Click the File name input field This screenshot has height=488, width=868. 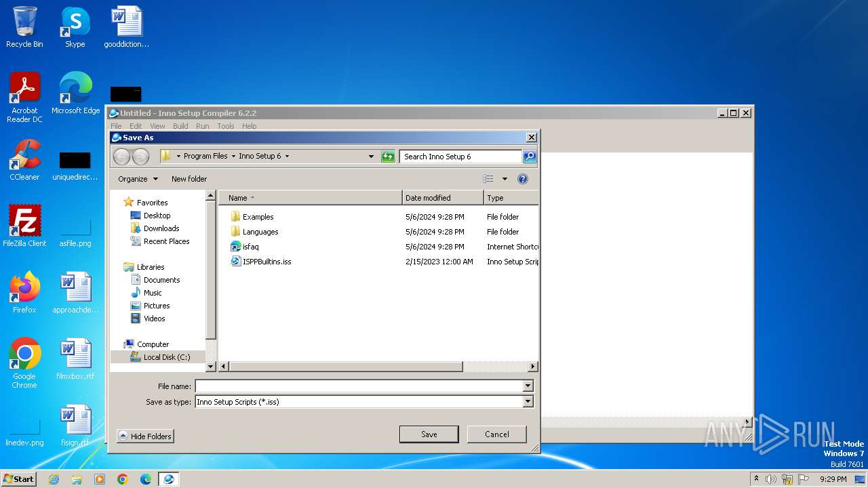(x=359, y=386)
